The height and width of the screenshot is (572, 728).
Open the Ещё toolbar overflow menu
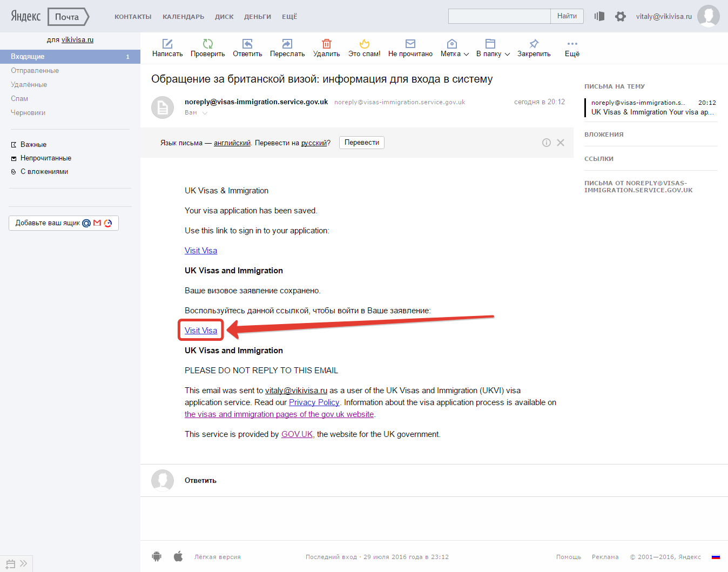[x=572, y=48]
